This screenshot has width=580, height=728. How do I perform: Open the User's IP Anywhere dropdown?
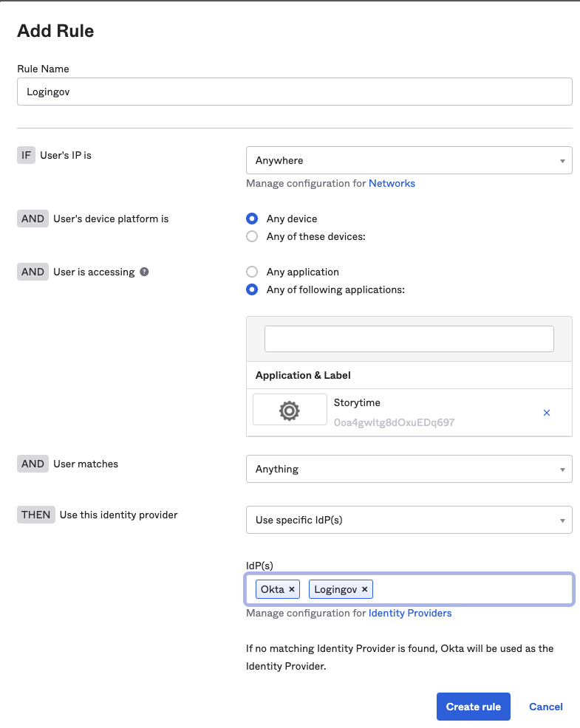[409, 160]
